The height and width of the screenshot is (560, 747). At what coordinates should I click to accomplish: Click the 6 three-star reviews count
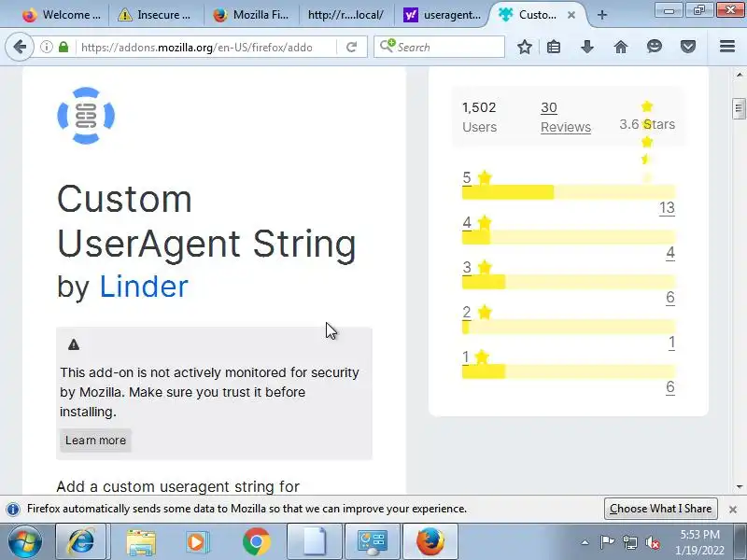[670, 297]
